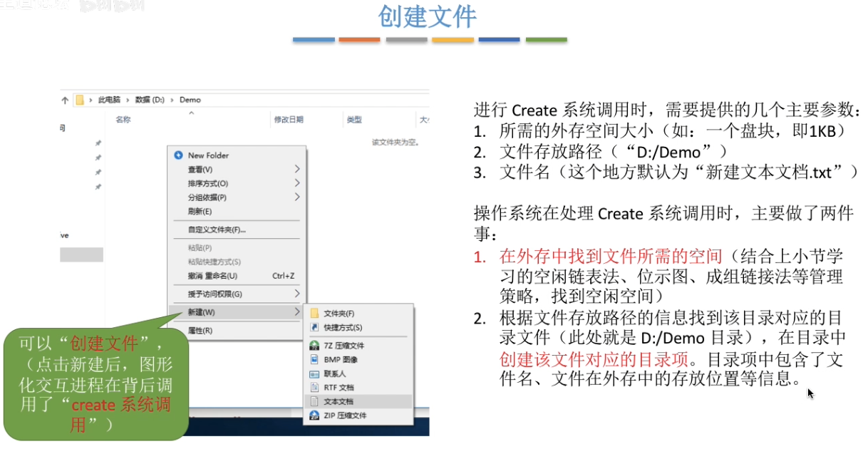Create a new 文件夹(F) from the submenu
The image size is (868, 454).
click(358, 313)
